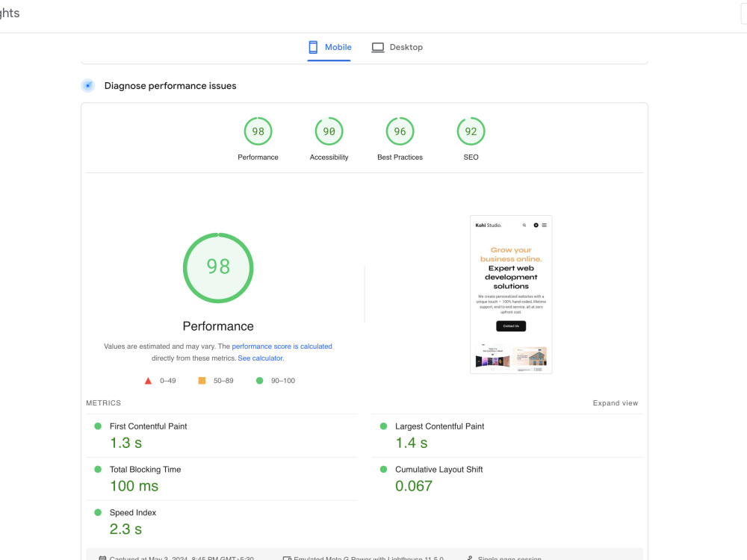Click the large 98 Performance gauge

click(218, 267)
